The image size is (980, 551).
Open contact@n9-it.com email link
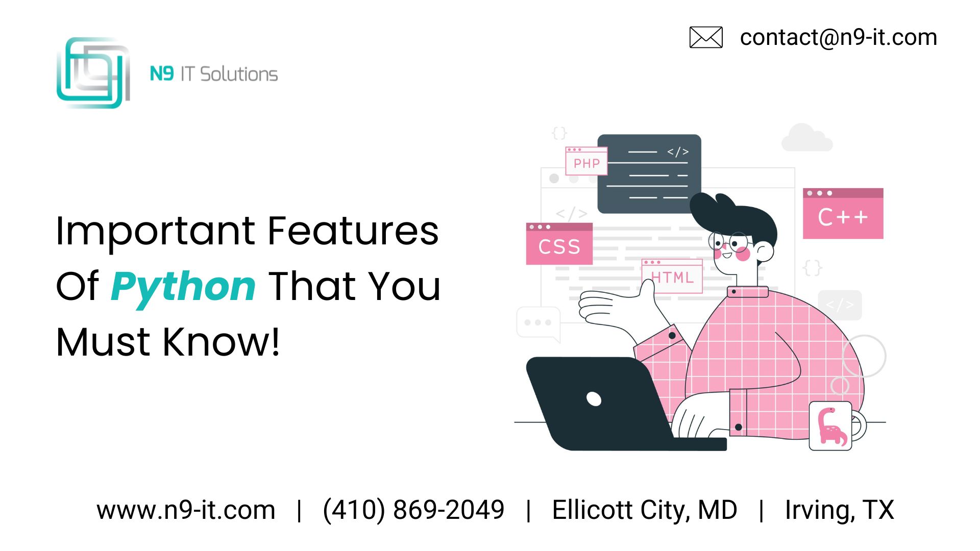click(834, 36)
